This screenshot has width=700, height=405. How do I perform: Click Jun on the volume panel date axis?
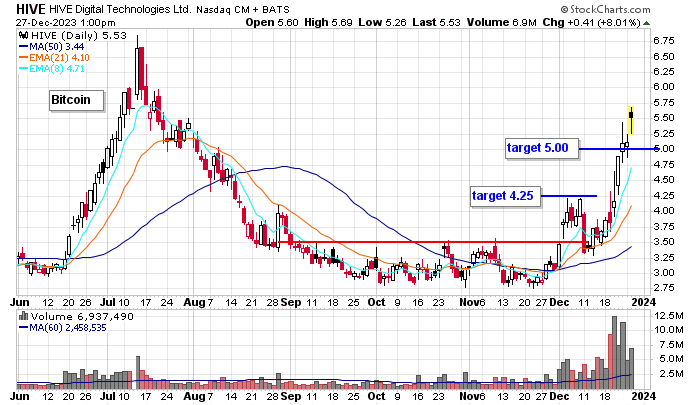20,397
